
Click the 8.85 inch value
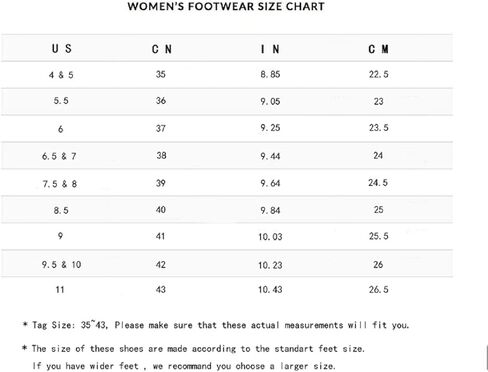coord(270,74)
